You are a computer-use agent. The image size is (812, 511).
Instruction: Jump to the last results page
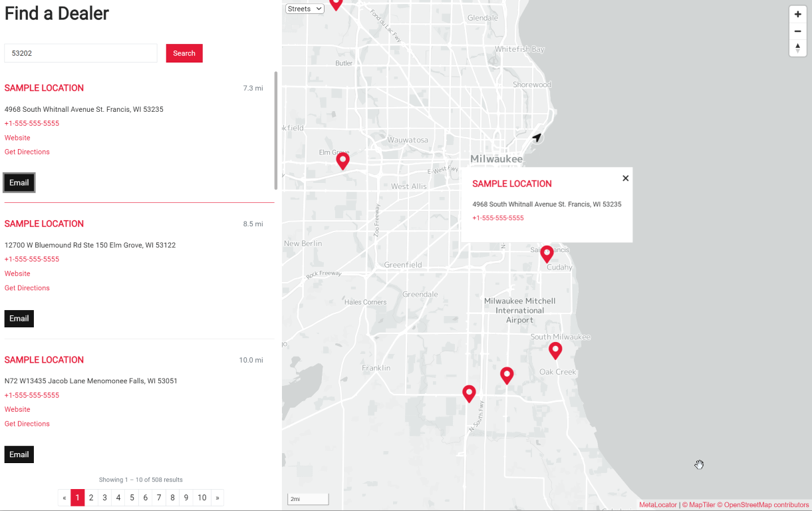click(x=217, y=497)
